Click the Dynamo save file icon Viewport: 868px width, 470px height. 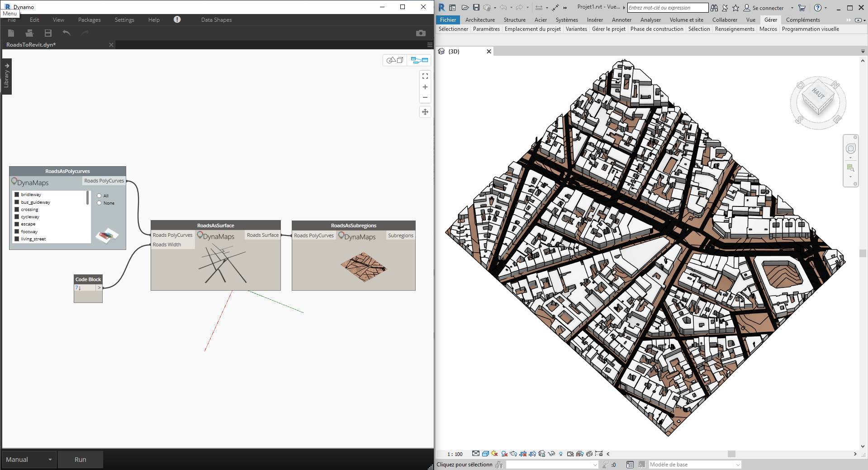click(48, 33)
